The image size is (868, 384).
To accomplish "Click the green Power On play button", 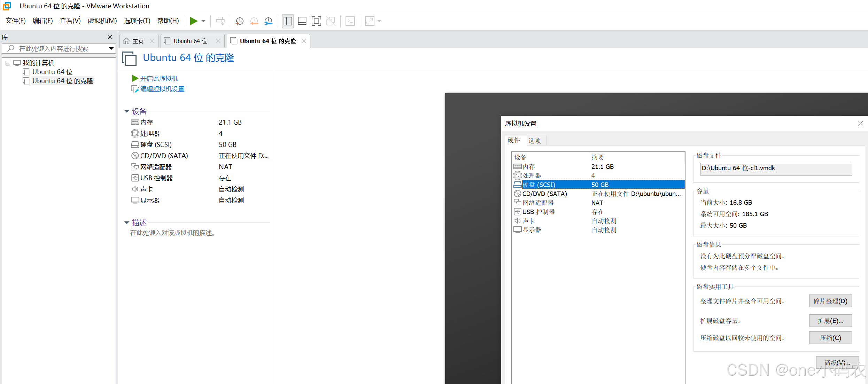I will (193, 21).
